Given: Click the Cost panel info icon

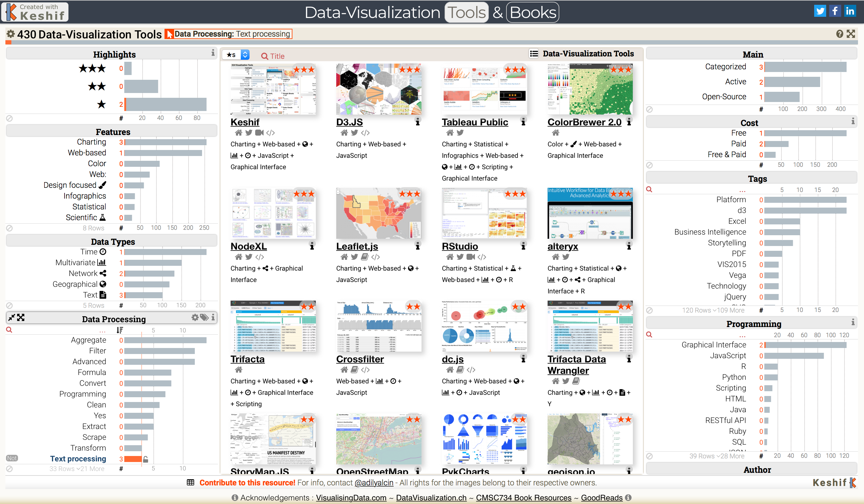Looking at the screenshot, I should coord(853,121).
